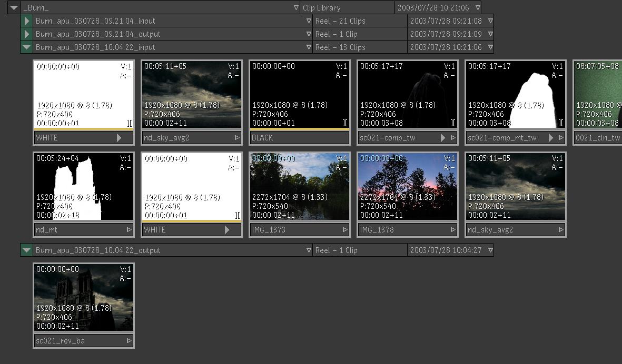
Task: Open name dropdown for Burn_apu_030728_09.21.04_output
Action: [x=309, y=34]
